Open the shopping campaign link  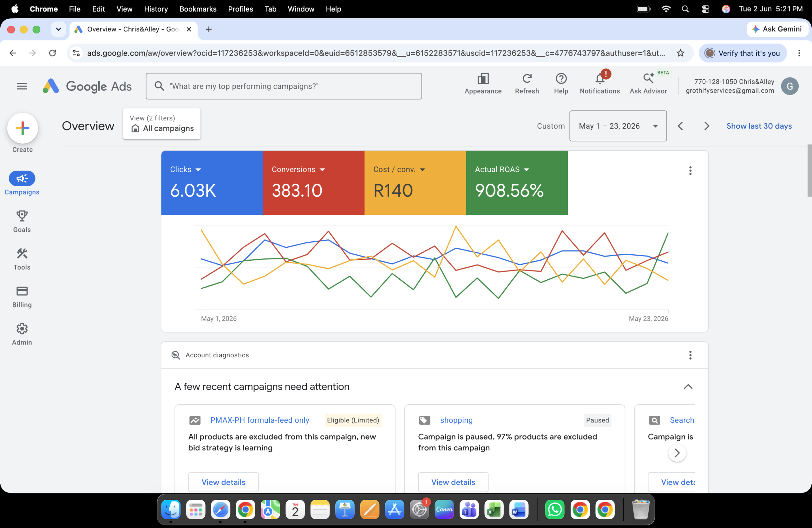pyautogui.click(x=456, y=420)
